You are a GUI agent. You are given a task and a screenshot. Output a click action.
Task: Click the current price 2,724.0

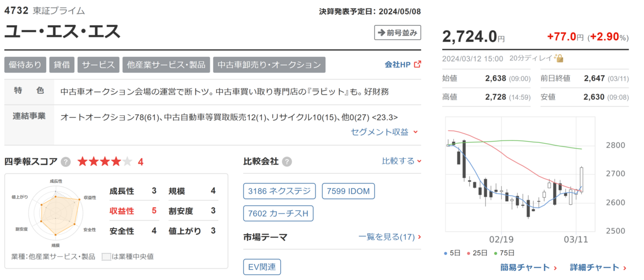470,36
